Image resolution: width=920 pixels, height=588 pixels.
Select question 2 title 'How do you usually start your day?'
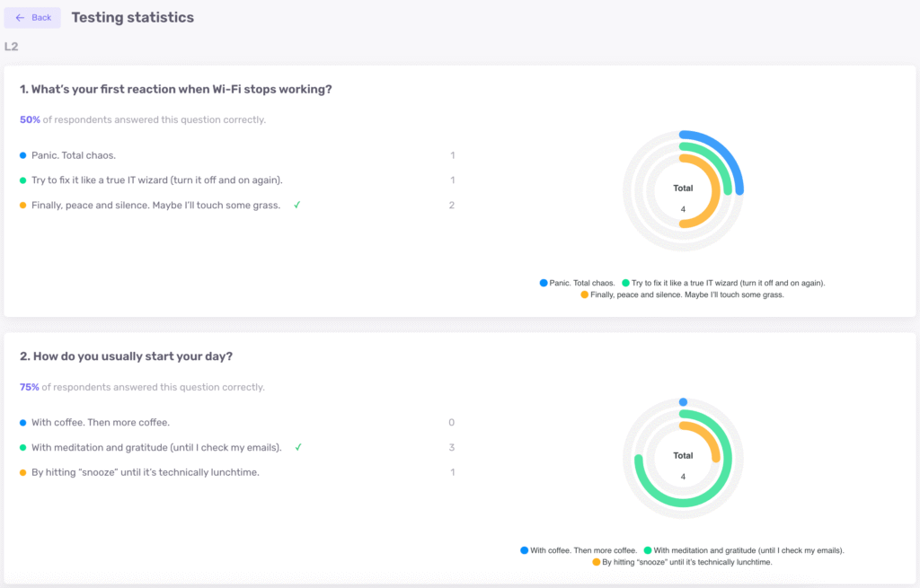(127, 356)
